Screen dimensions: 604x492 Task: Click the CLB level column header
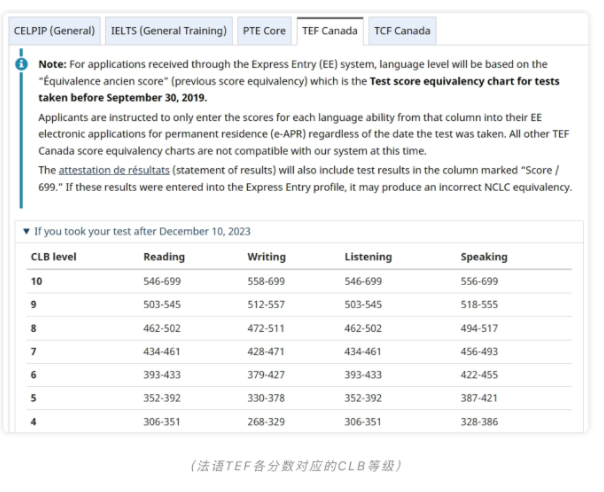tap(54, 257)
